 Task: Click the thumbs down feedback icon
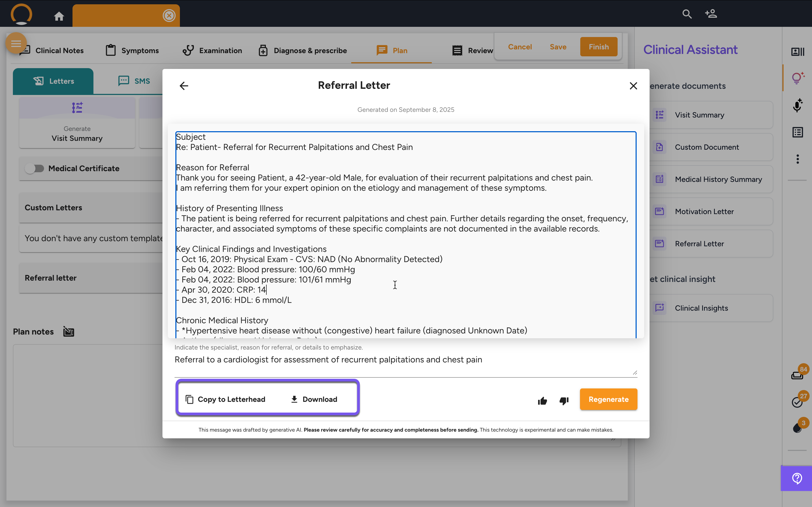tap(564, 401)
